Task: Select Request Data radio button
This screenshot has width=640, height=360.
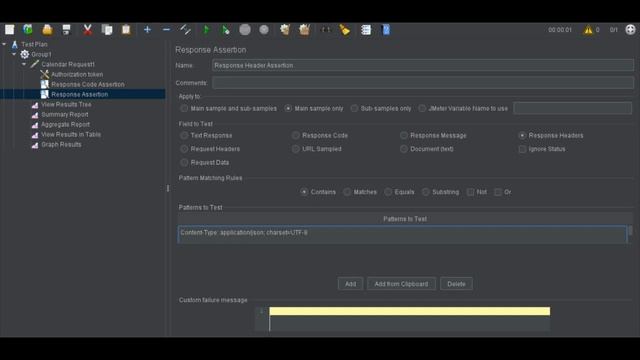Action: point(184,162)
